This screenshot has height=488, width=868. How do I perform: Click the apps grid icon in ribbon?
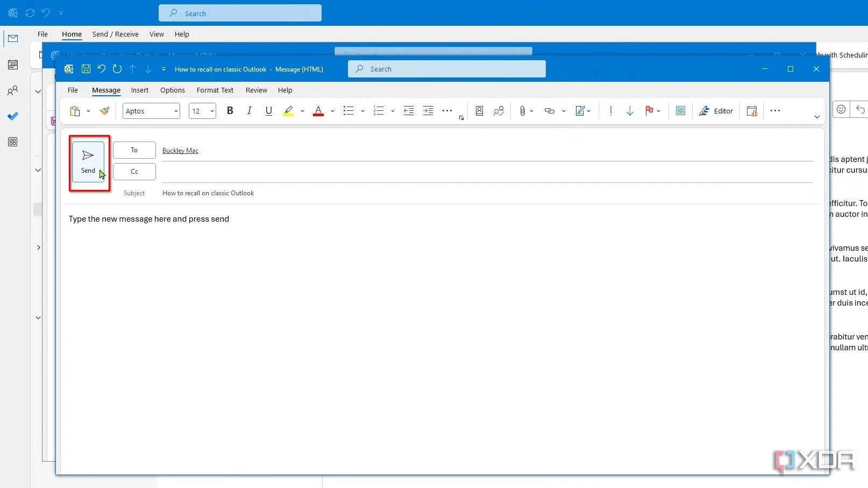pos(680,111)
